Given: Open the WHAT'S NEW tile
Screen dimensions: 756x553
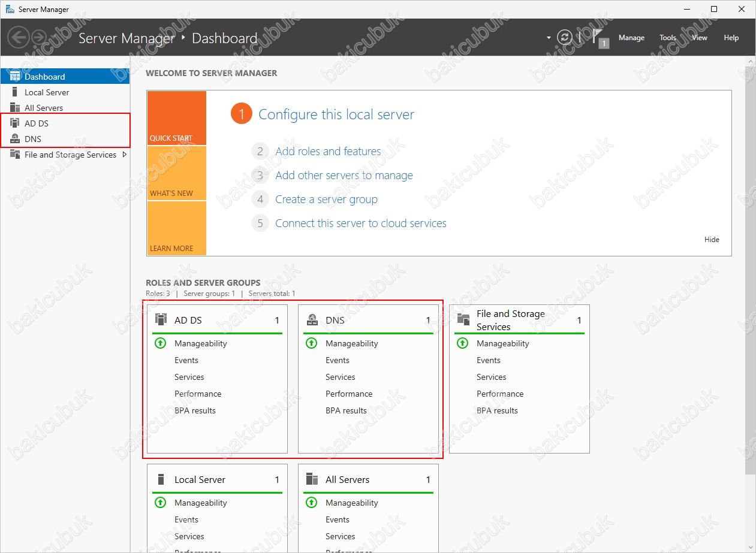Looking at the screenshot, I should tap(176, 173).
